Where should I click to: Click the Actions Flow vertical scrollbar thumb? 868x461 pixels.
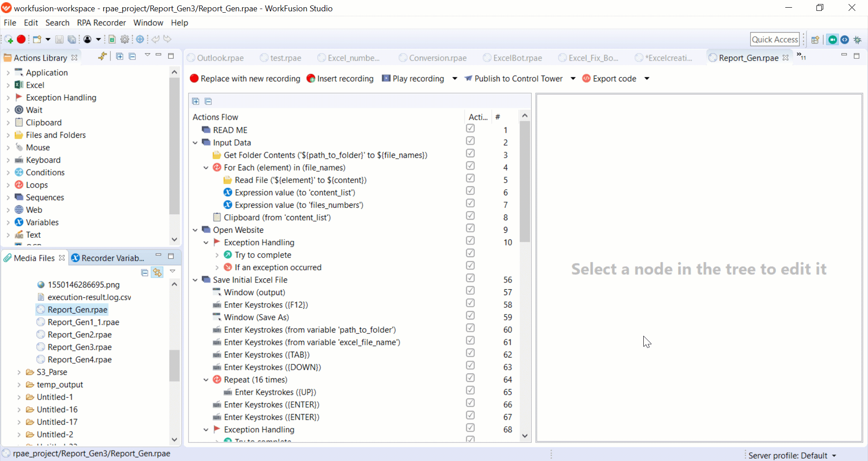[525, 182]
